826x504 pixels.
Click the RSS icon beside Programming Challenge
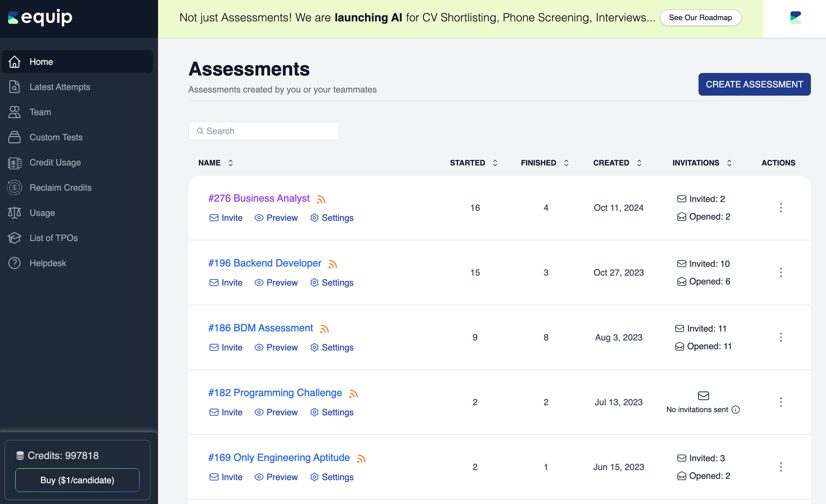353,394
